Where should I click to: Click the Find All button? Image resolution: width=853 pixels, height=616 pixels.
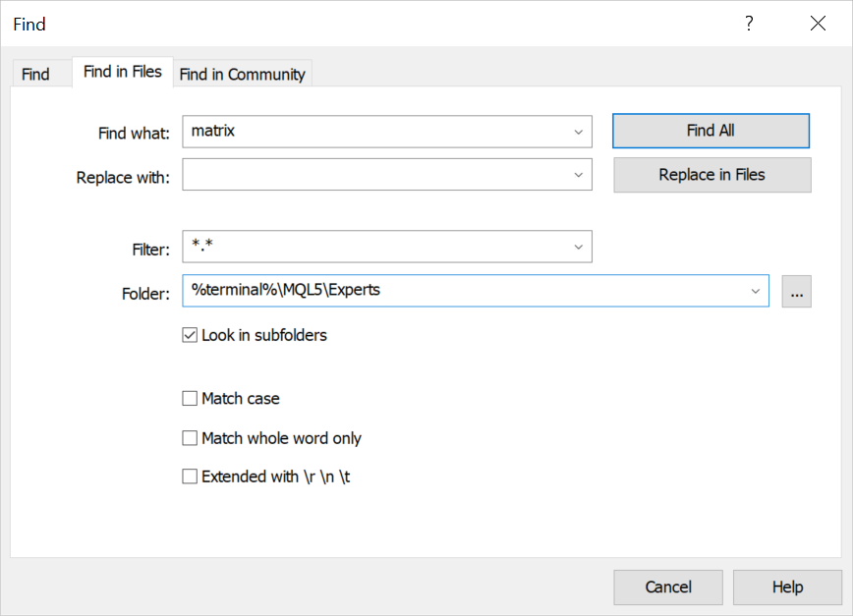pyautogui.click(x=711, y=130)
